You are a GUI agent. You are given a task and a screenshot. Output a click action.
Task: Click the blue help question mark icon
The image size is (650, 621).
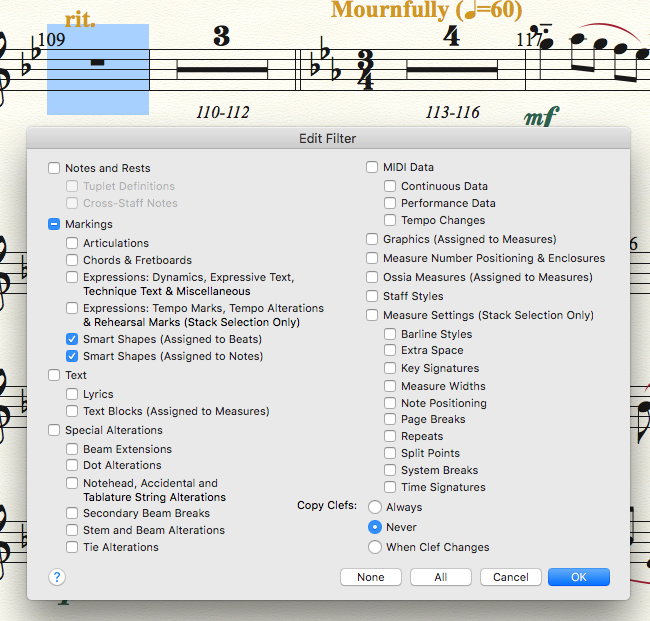point(57,577)
